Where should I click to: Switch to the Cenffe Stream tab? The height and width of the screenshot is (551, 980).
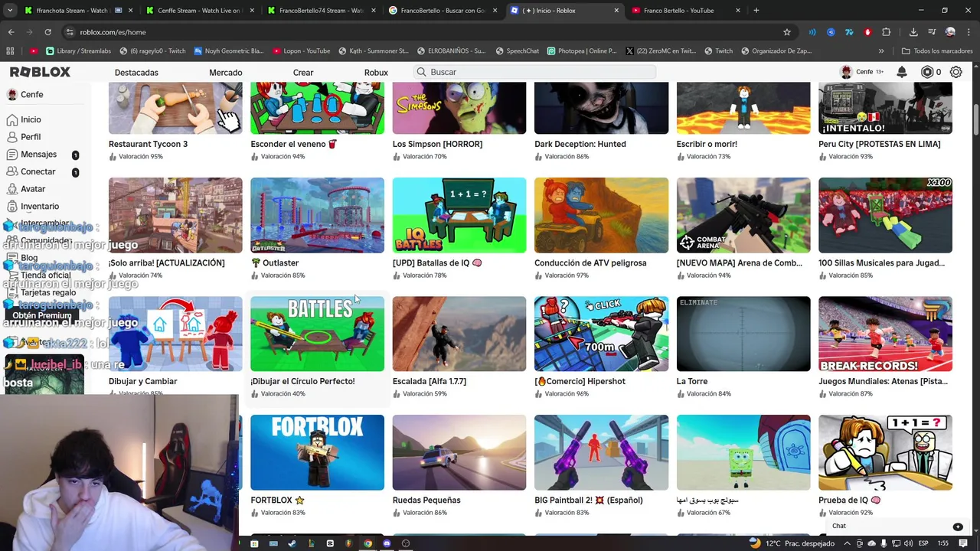tap(199, 10)
